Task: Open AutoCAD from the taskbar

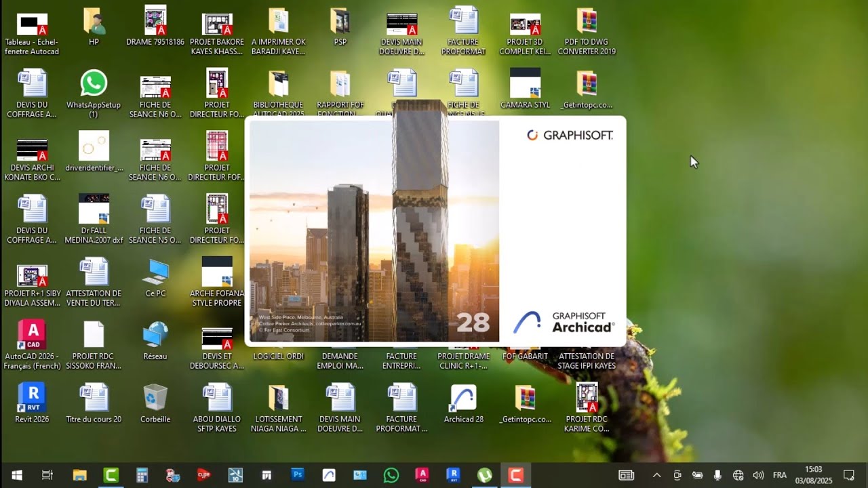Action: (x=422, y=475)
